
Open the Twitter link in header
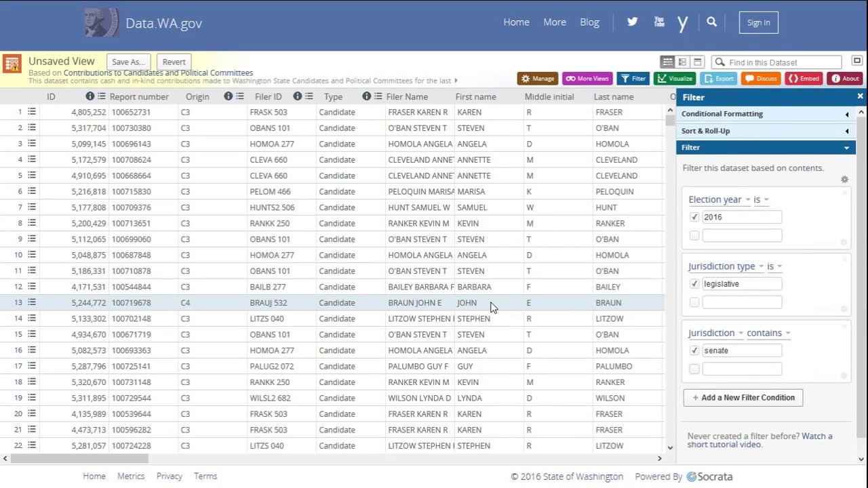pyautogui.click(x=632, y=22)
